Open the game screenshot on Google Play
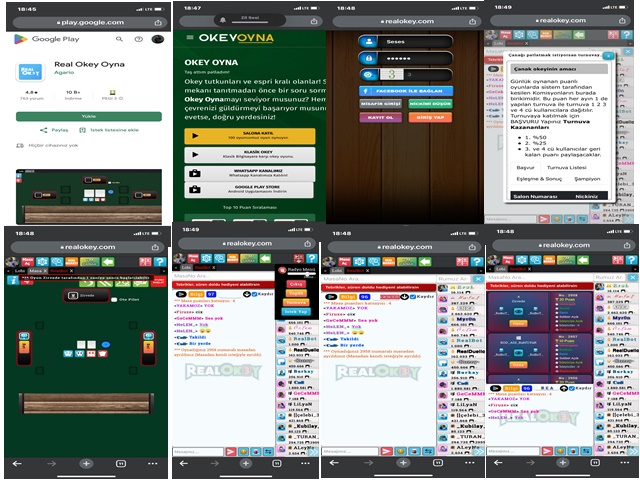 89,196
